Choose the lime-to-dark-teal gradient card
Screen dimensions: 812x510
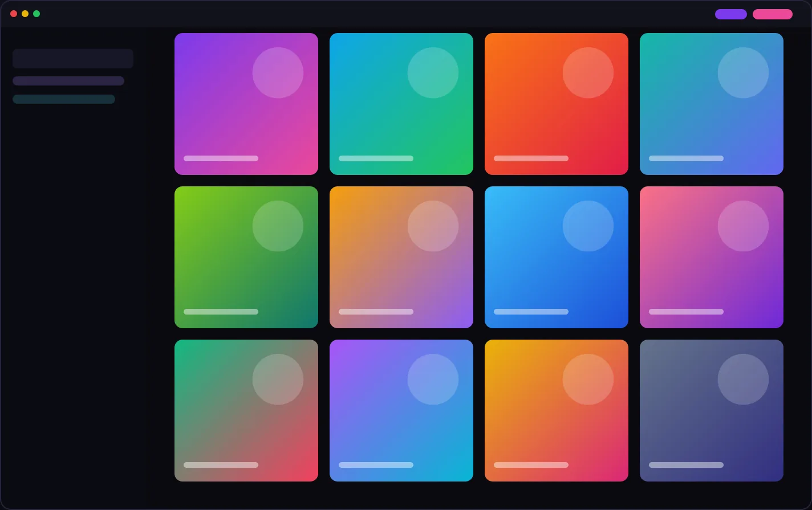point(246,257)
